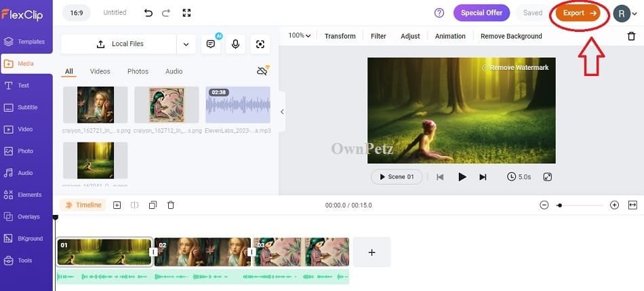Screen dimensions: 644x291
Task: Switch to the Videos media tab
Action: [100, 71]
